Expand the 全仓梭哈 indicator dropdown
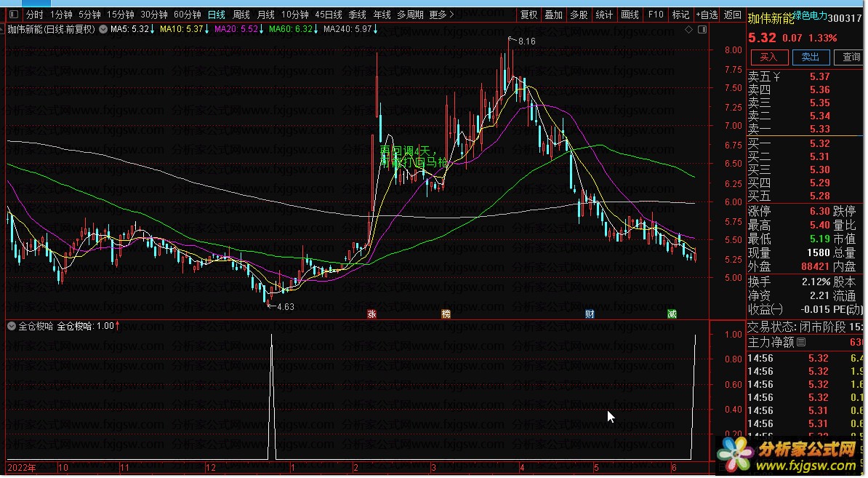The image size is (868, 478). [x=12, y=326]
